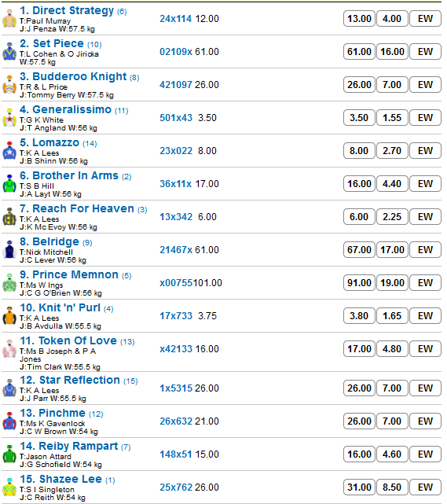Image resolution: width=447 pixels, height=504 pixels.
Task: Select win odds 13.00 for Direct Strategy
Action: click(359, 19)
